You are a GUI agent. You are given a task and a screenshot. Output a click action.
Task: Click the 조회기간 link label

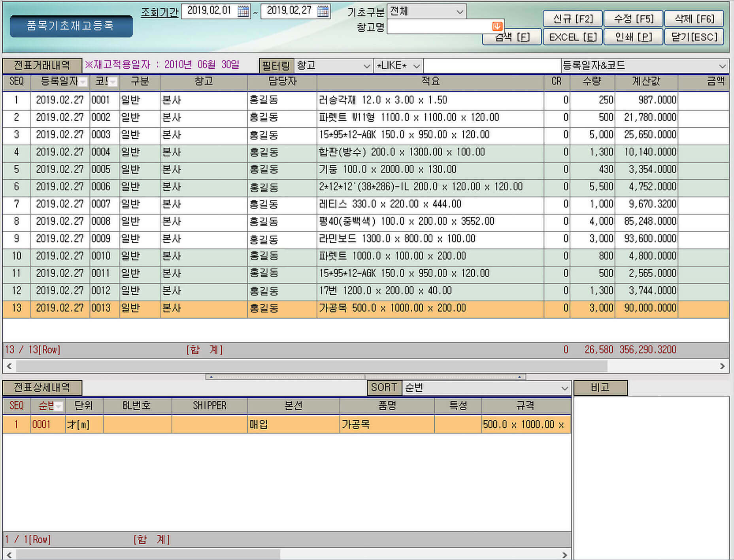click(160, 12)
